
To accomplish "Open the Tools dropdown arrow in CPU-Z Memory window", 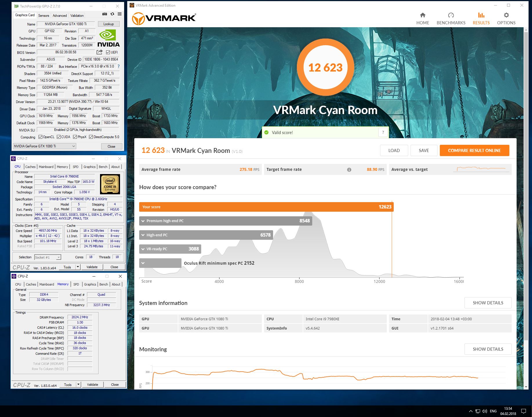I will [78, 385].
